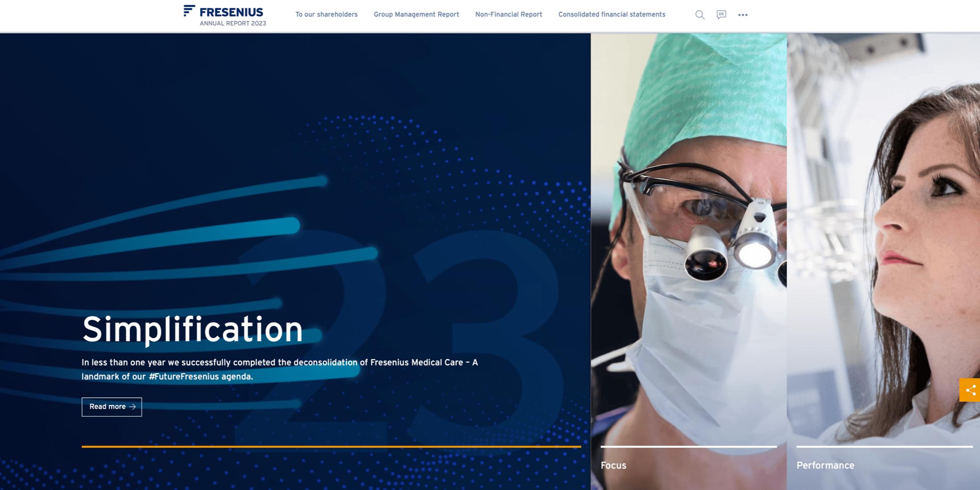Viewport: 980px width, 490px height.
Task: Open To our shareholders menu
Action: point(327,14)
